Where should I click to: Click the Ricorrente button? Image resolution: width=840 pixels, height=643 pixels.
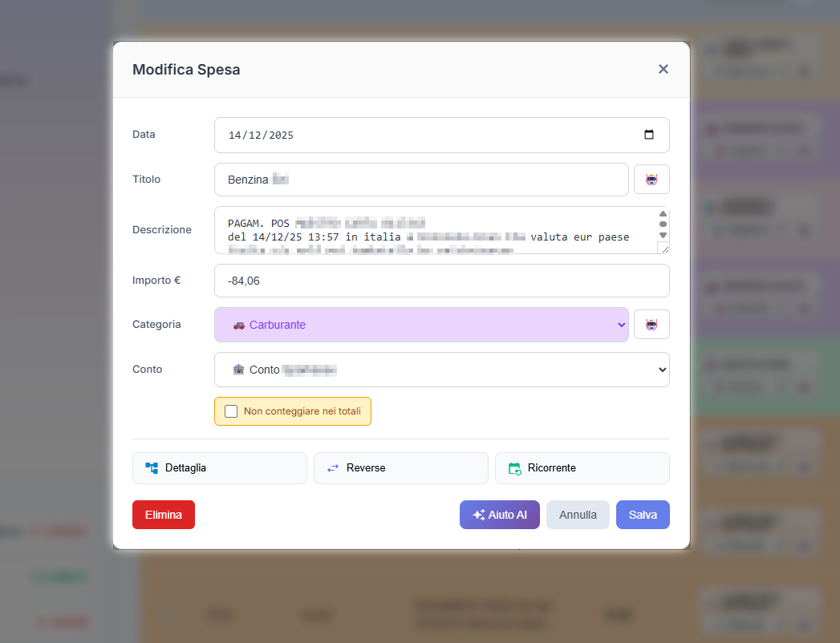coord(582,468)
